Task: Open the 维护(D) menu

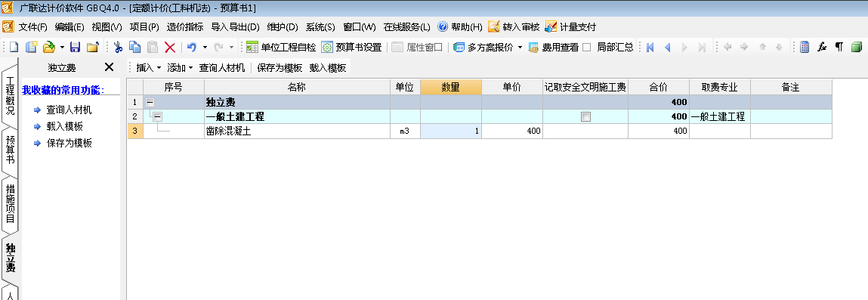Action: click(x=283, y=26)
